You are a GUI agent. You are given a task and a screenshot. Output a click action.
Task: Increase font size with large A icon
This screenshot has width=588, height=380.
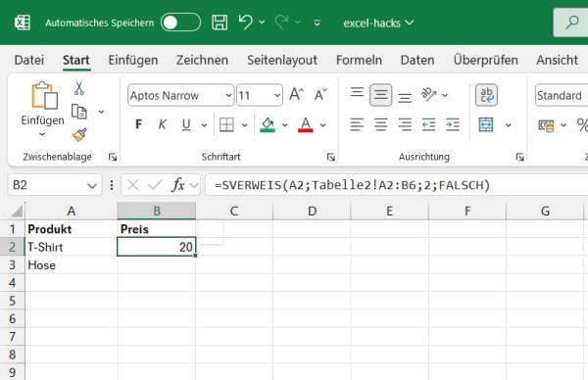pos(296,94)
